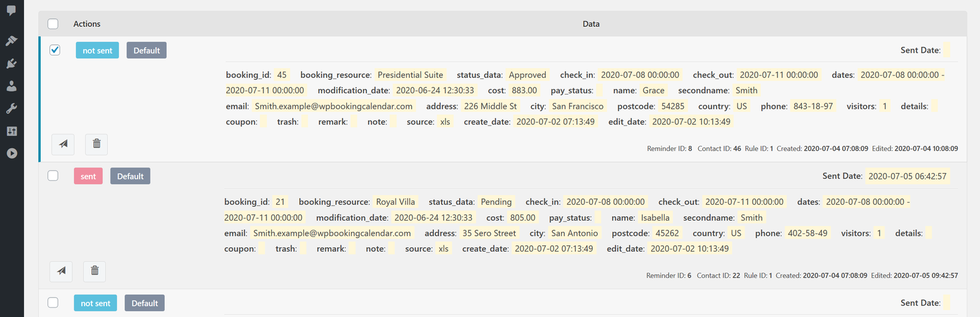Screen dimensions: 980x317
Task: Click the 'Approved' status value
Action: [x=527, y=75]
